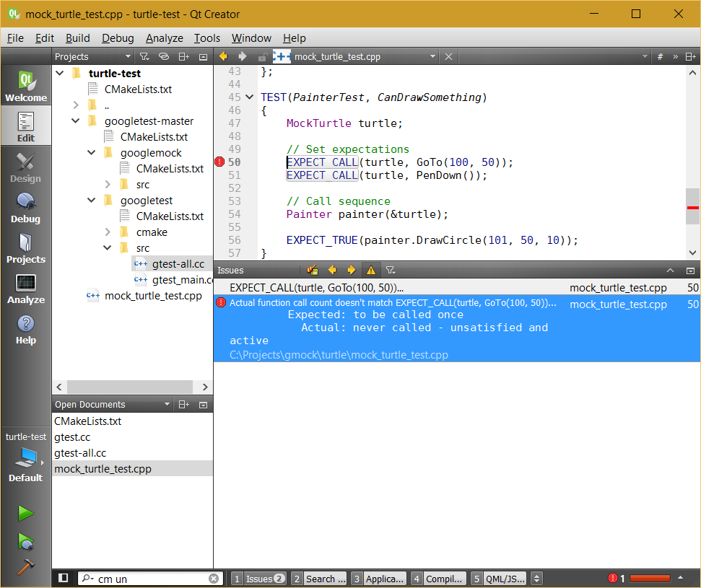Collapse the googlemock folder

tap(92, 152)
